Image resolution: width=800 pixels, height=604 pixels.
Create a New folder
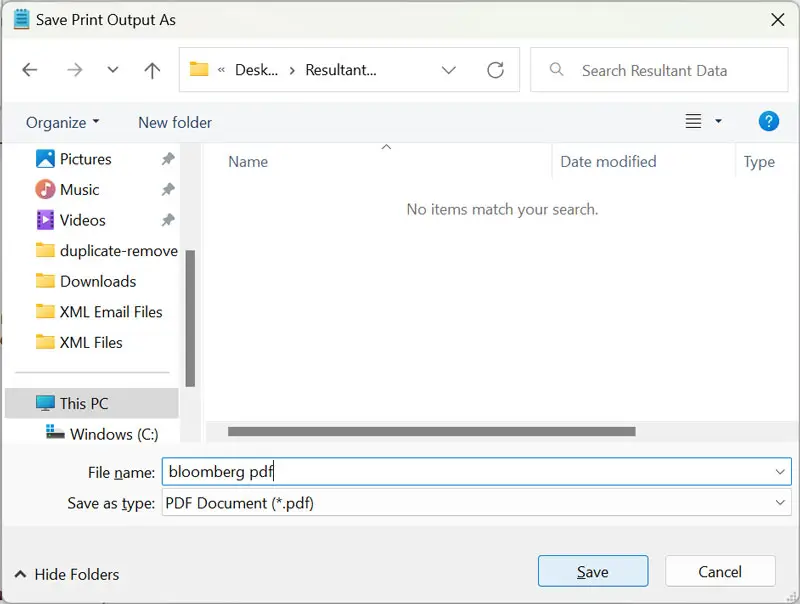point(175,122)
